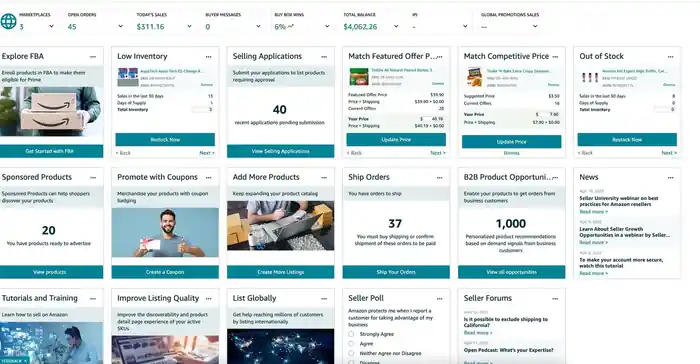Open the List Globally card options menu

pos(324,299)
